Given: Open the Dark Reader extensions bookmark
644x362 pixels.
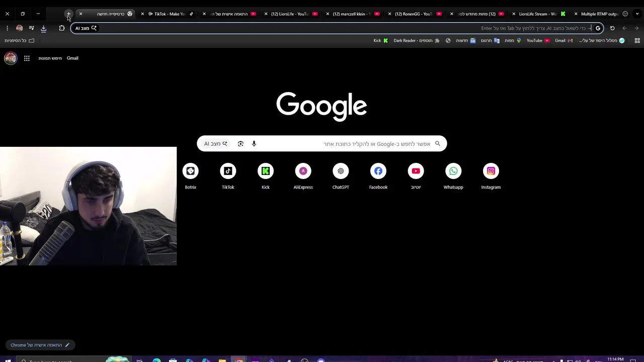Looking at the screenshot, I should coord(417,41).
